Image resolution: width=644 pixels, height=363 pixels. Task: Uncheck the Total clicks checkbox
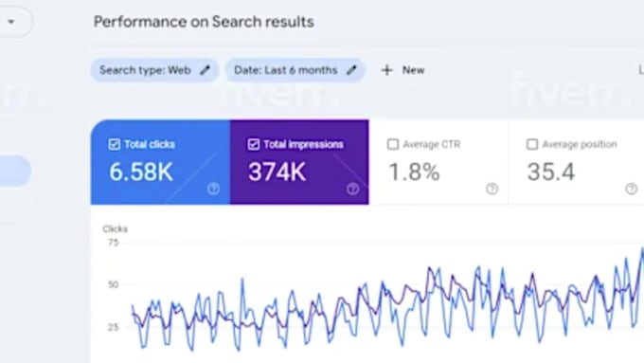pos(115,144)
